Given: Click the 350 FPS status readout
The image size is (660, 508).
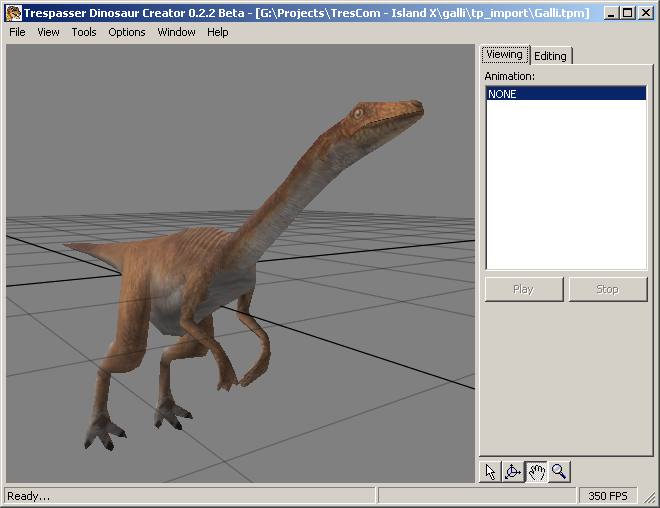Looking at the screenshot, I should coord(608,496).
